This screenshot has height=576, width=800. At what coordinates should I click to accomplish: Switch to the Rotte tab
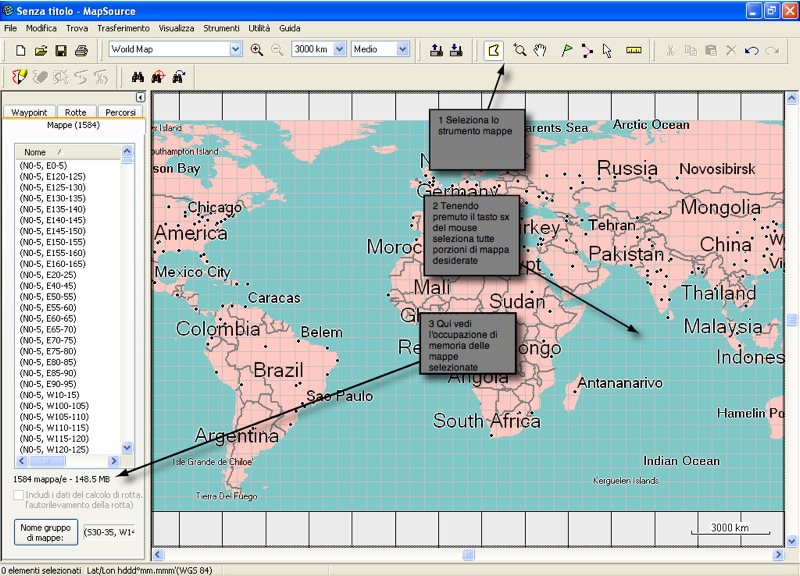[76, 112]
